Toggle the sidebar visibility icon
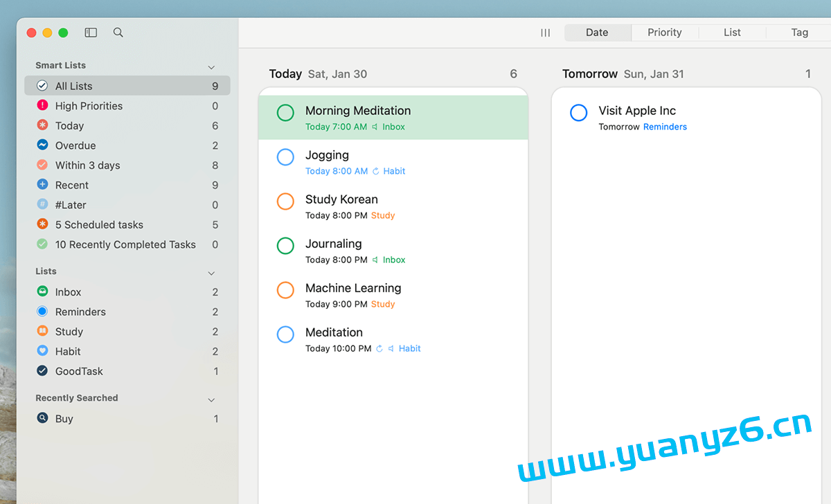The image size is (831, 504). point(91,33)
